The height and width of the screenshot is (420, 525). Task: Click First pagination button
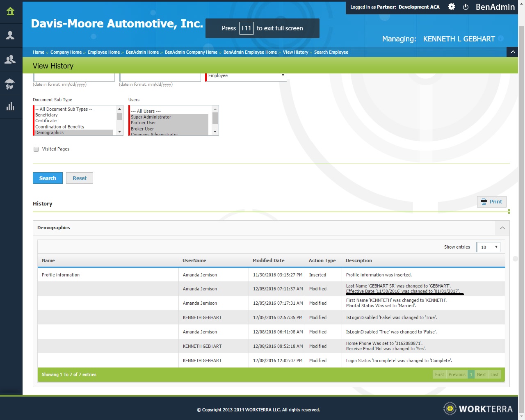pyautogui.click(x=440, y=374)
